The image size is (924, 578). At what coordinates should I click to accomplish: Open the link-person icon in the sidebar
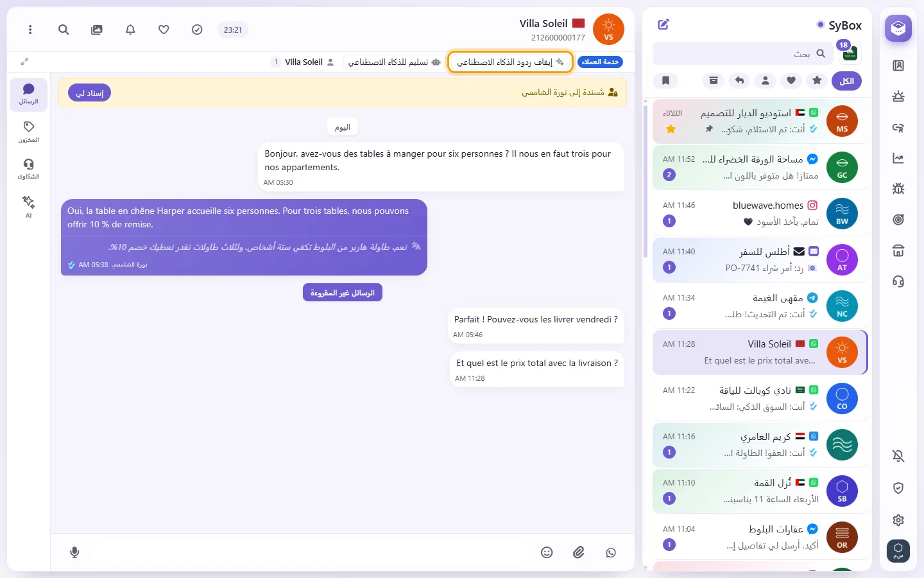tap(898, 127)
